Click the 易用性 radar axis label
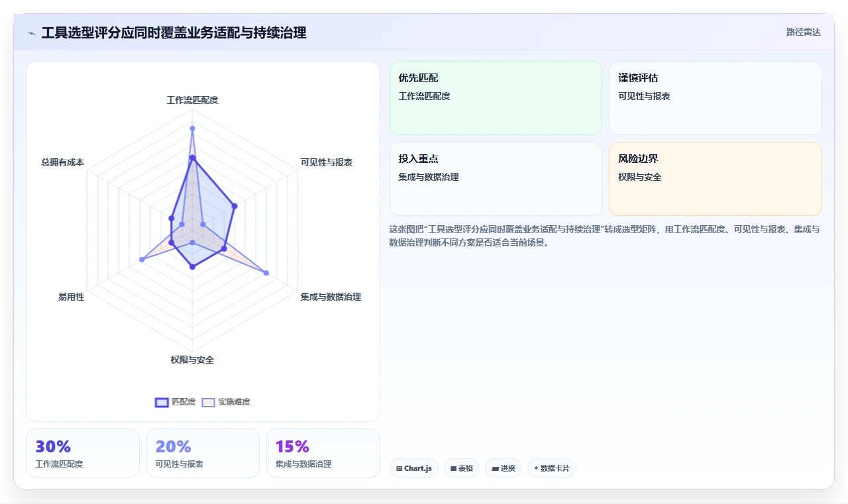The height and width of the screenshot is (504, 848). point(71,297)
